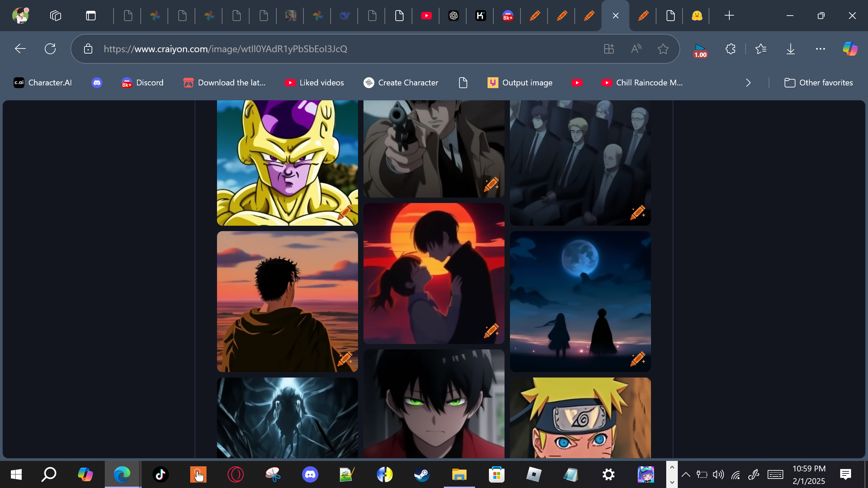Click the Read aloud icon

pyautogui.click(x=636, y=49)
